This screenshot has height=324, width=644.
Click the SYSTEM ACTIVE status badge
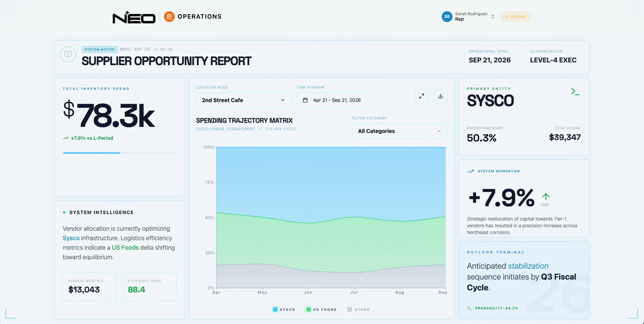(x=99, y=50)
